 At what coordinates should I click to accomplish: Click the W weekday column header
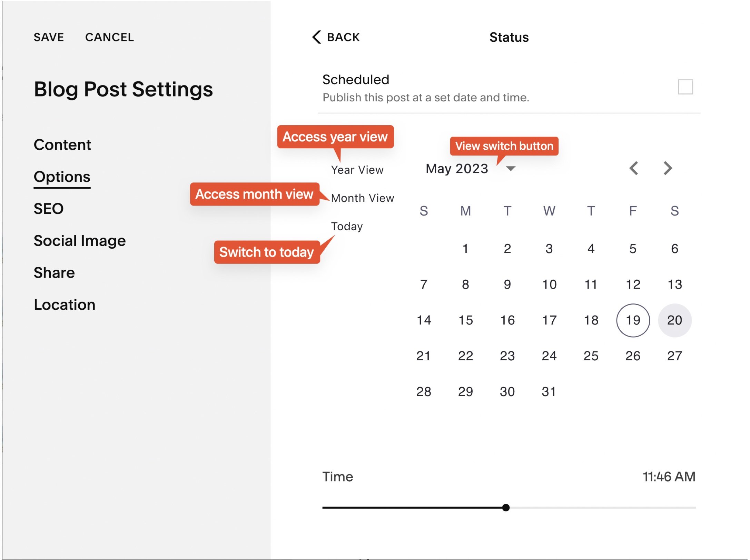tap(549, 211)
